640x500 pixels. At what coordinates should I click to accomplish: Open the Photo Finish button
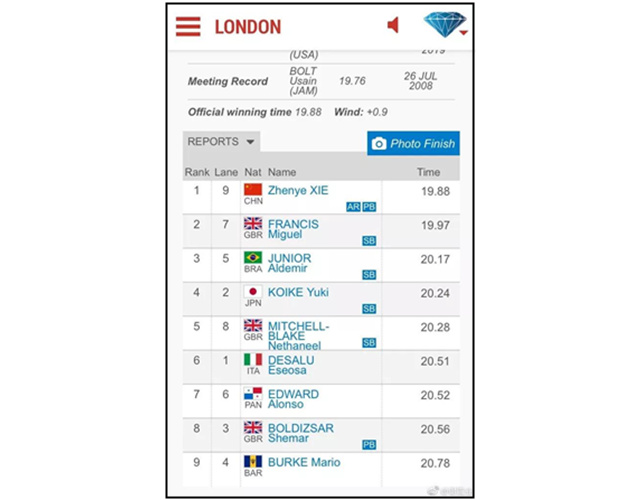pos(413,143)
